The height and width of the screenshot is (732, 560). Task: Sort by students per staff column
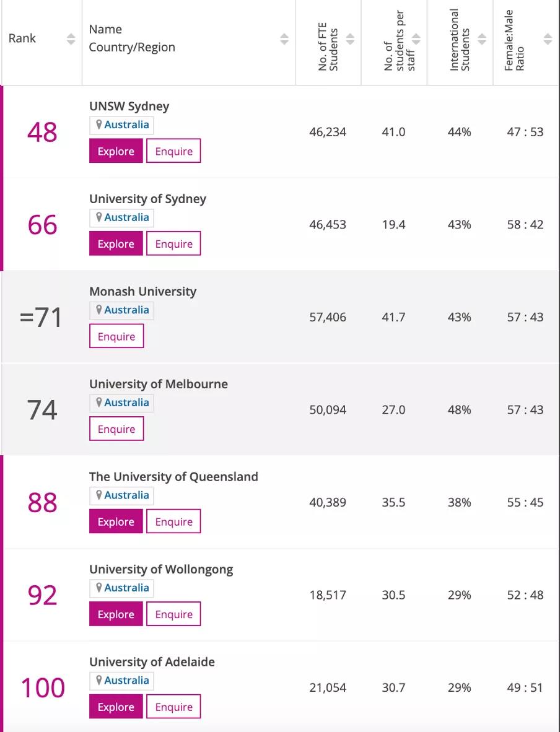pyautogui.click(x=416, y=40)
